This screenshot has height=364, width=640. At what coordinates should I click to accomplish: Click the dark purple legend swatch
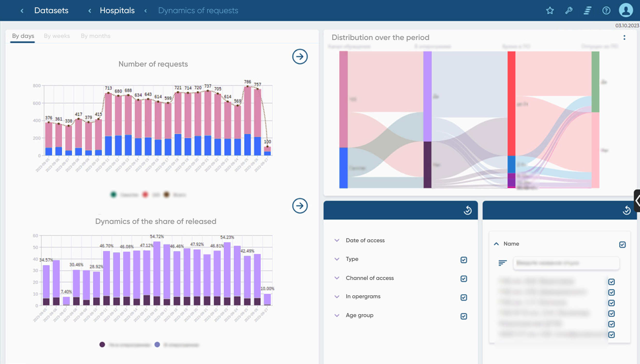102,345
